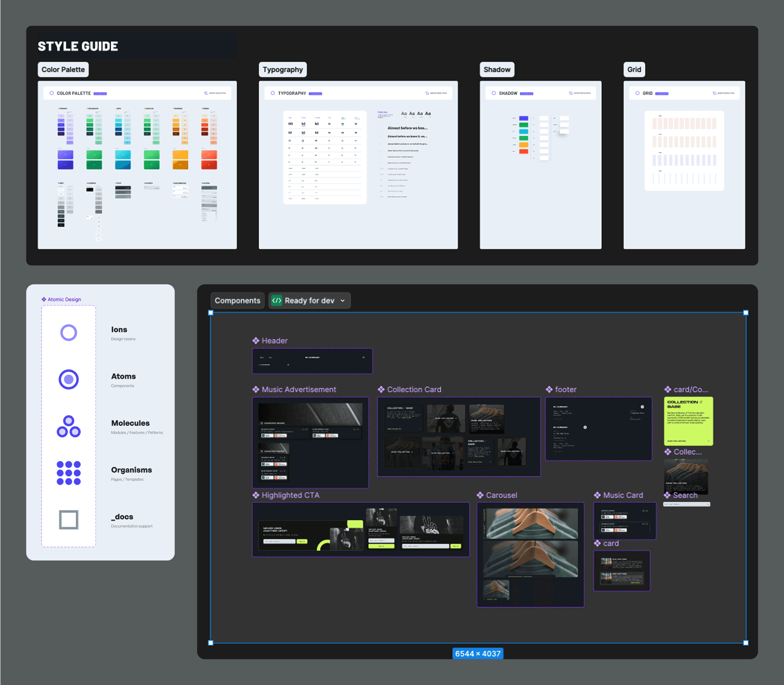
Task: Click the lime green collection card thumbnail
Action: [688, 421]
